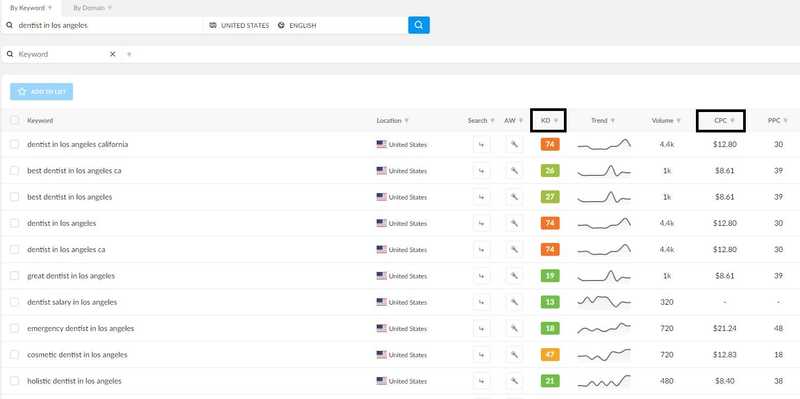Image resolution: width=800 pixels, height=399 pixels.
Task: Click AW wrench icon for cosmetic dentist in los angeles
Action: (x=514, y=355)
